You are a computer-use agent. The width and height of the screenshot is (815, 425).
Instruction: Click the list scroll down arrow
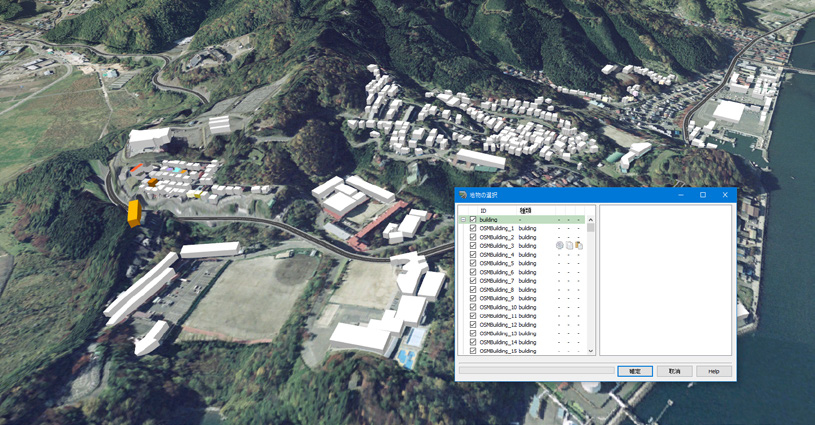click(x=590, y=351)
